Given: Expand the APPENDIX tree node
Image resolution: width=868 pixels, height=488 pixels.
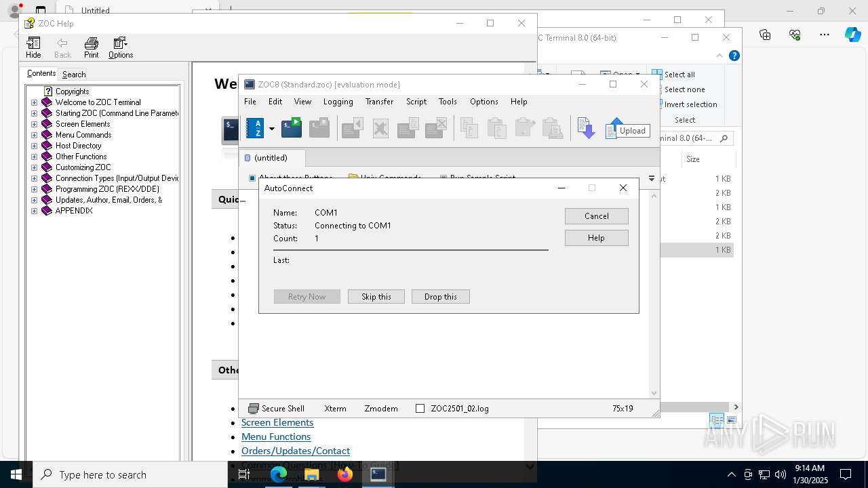Looking at the screenshot, I should pyautogui.click(x=35, y=211).
